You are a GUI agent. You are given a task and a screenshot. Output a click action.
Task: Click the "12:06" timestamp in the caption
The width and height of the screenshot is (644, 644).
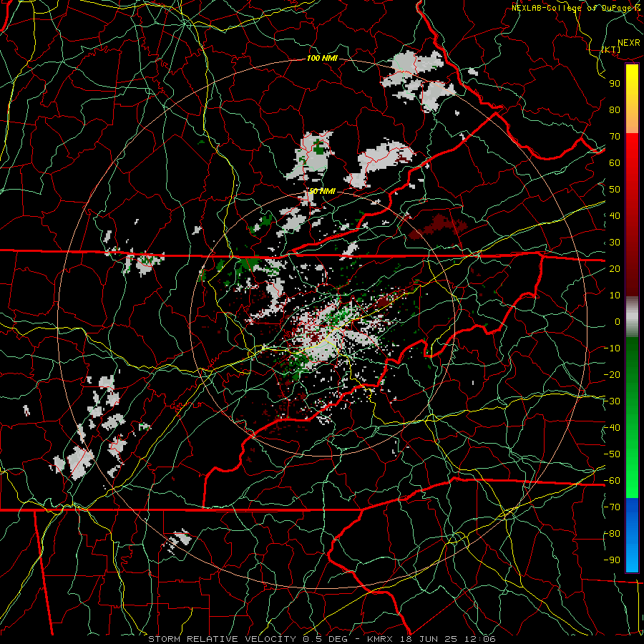coord(481,639)
